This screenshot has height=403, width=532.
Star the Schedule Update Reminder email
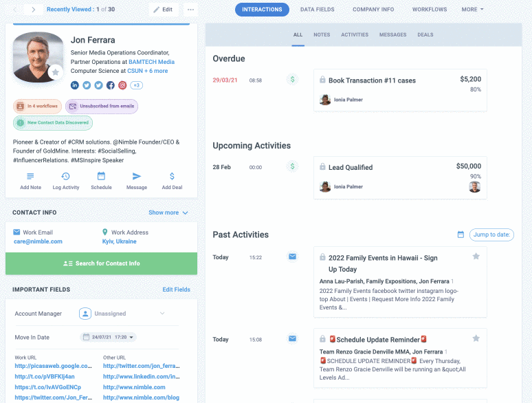click(x=476, y=338)
